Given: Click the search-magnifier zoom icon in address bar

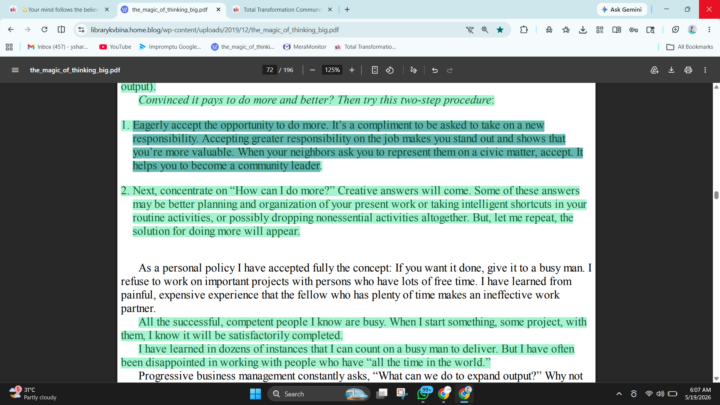Looking at the screenshot, I should click(x=485, y=30).
